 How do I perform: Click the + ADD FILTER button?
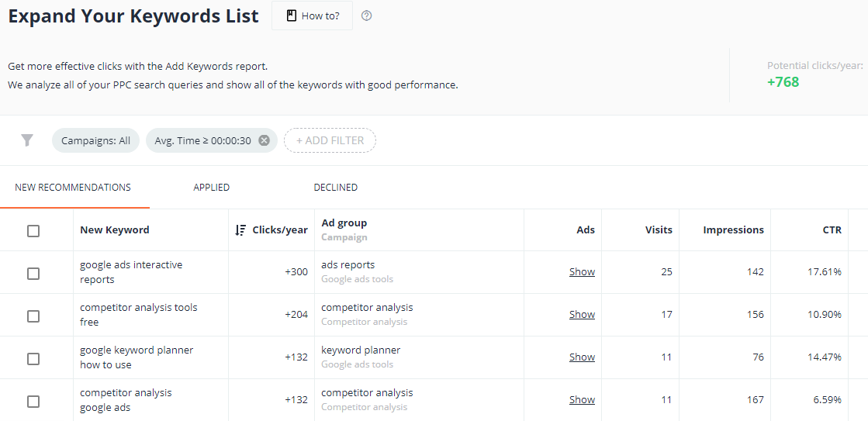click(330, 140)
